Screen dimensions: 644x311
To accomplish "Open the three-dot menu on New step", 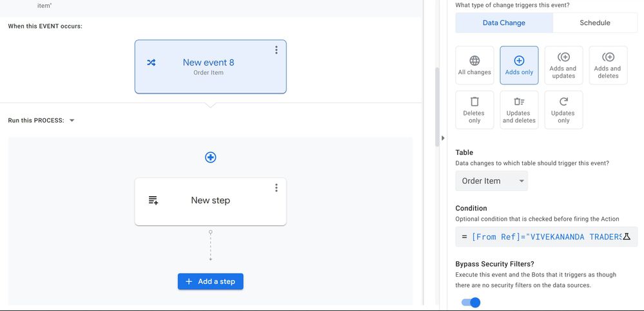I will pyautogui.click(x=276, y=188).
